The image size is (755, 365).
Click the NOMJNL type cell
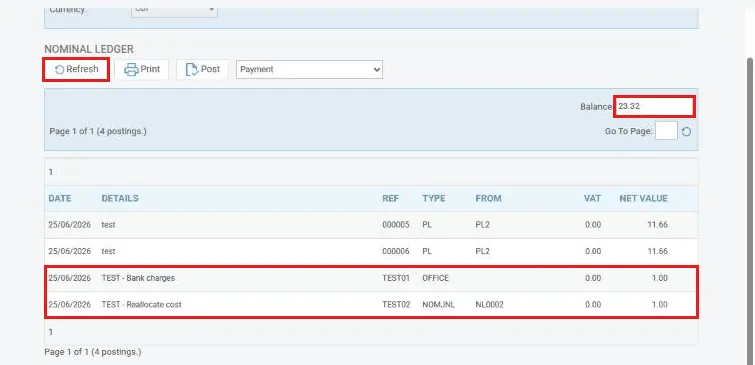coord(438,305)
